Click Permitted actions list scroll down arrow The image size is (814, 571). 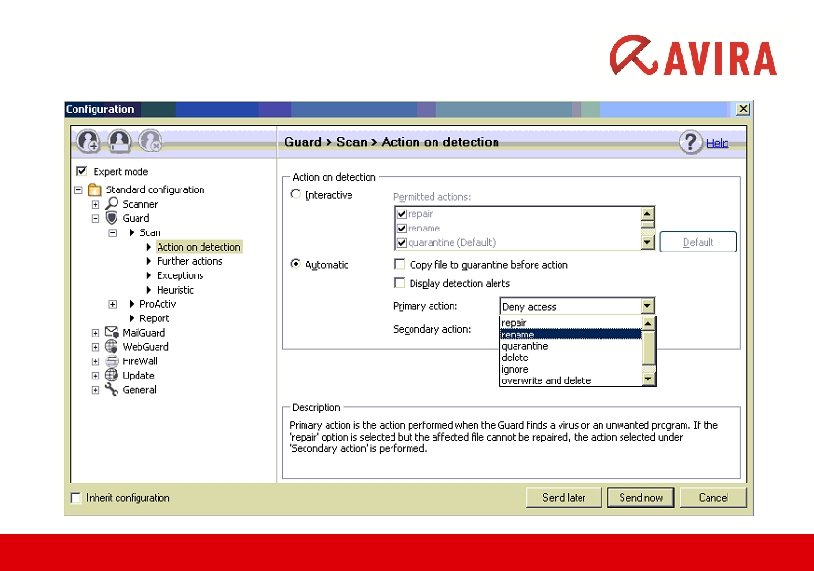[x=647, y=242]
